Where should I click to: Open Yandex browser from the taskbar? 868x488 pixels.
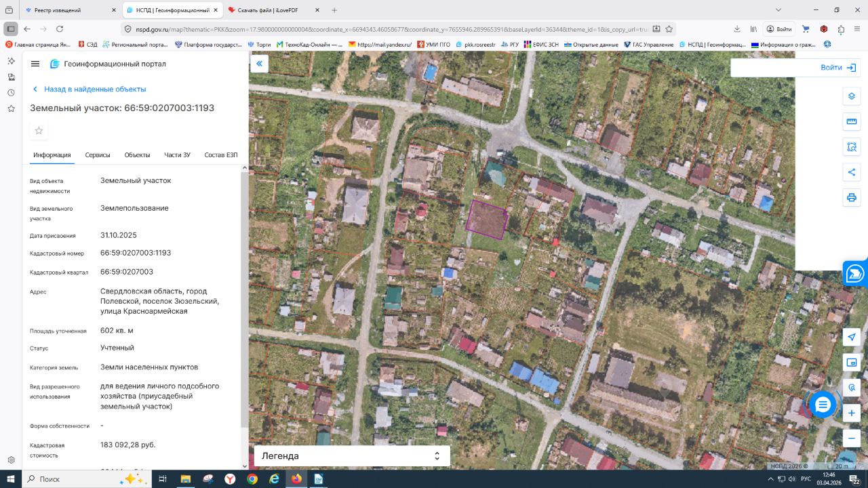[230, 479]
